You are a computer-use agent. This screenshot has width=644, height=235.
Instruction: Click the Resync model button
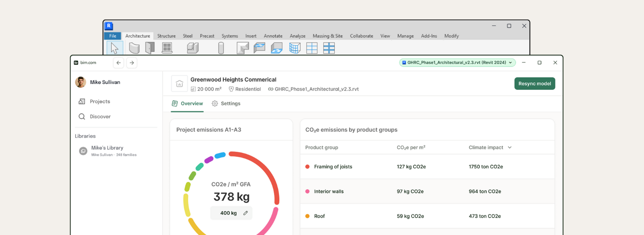534,84
